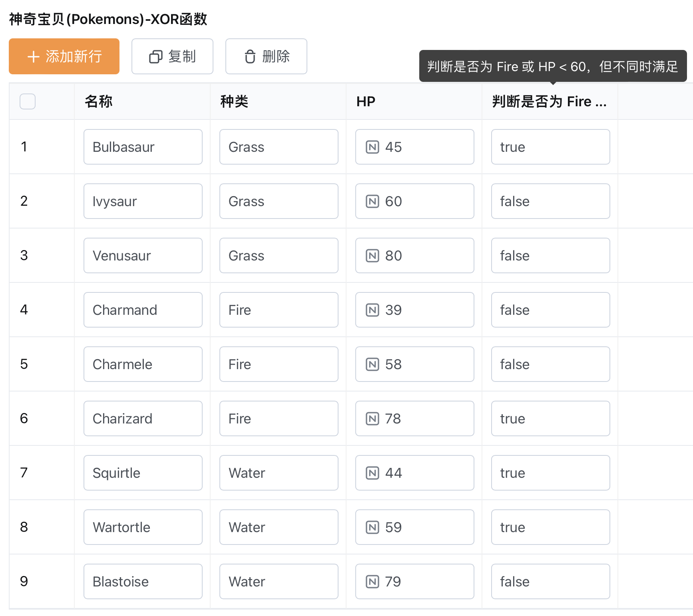Click the Grass type field for Bulbasaur
Screen dimensions: 693x616
(279, 147)
